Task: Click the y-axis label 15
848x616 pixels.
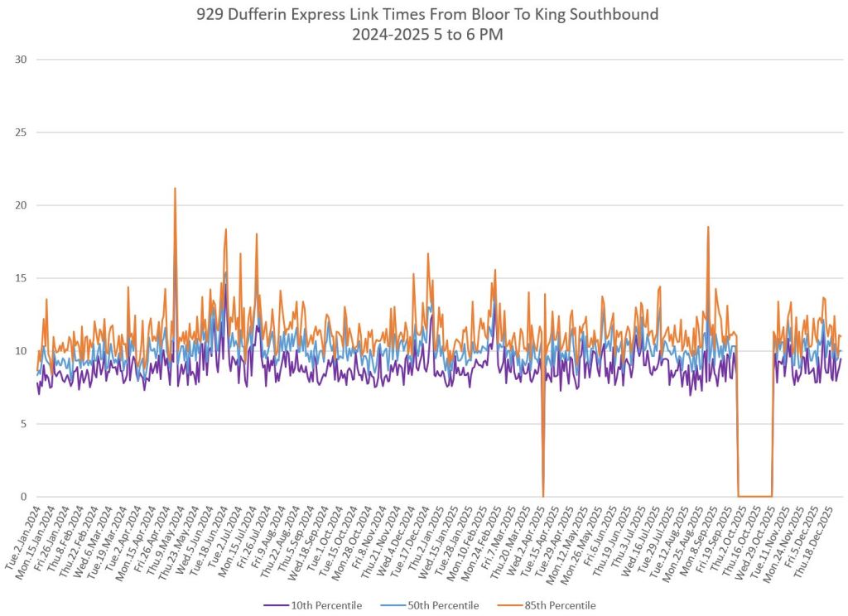Action: click(x=22, y=278)
